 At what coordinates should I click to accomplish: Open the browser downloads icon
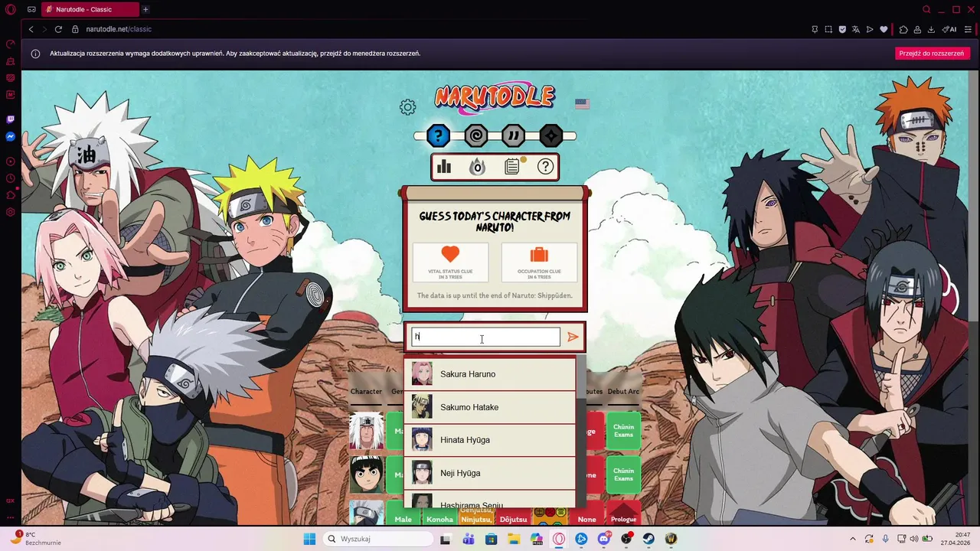click(x=931, y=30)
